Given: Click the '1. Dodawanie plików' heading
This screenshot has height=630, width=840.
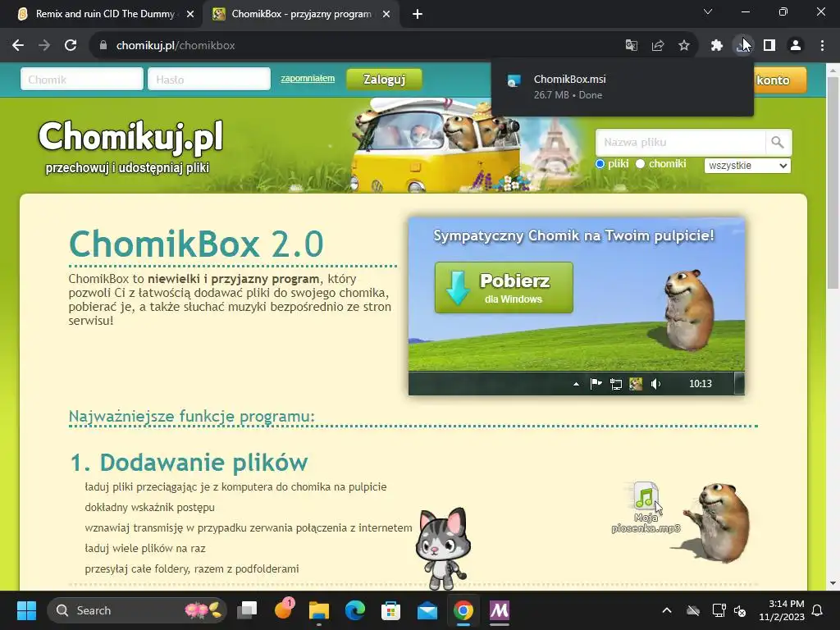Looking at the screenshot, I should point(189,463).
